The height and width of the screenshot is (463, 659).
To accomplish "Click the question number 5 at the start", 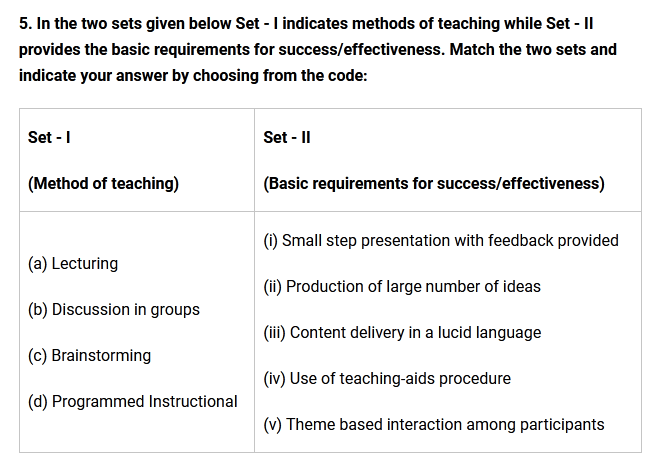I will (x=24, y=24).
